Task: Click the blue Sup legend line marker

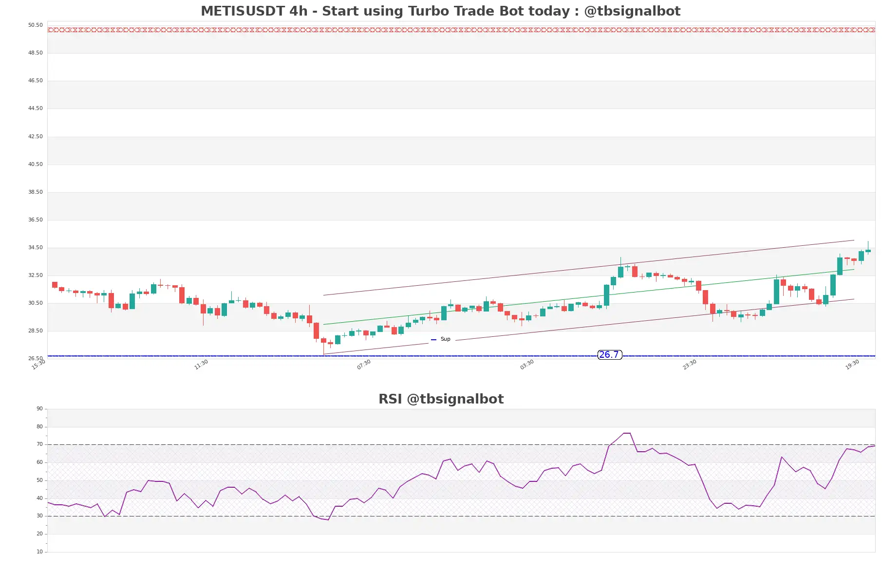Action: point(433,340)
